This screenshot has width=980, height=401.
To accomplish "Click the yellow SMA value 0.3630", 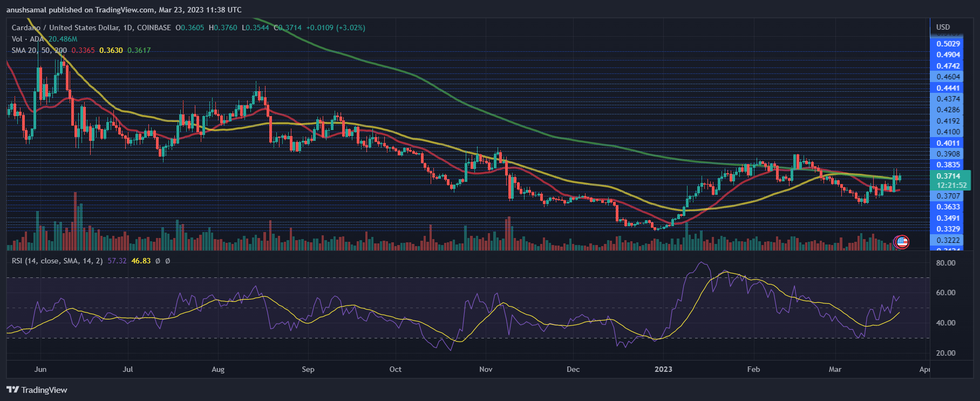I will click(x=111, y=50).
